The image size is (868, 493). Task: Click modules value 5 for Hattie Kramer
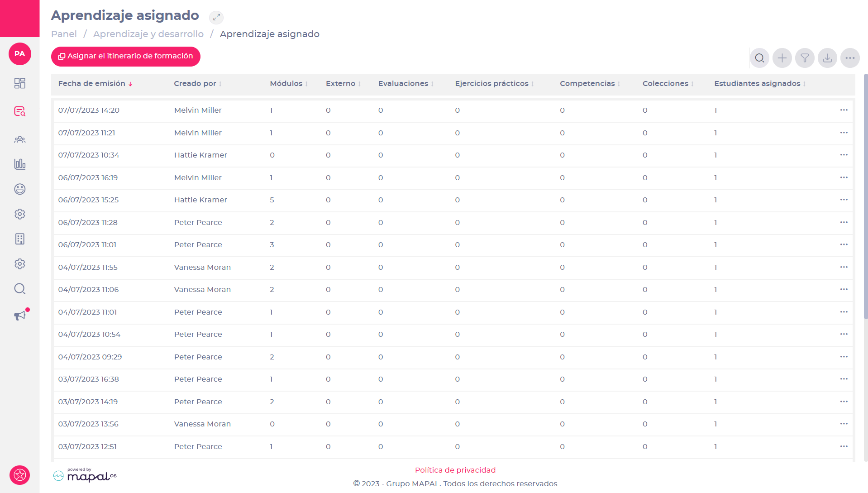[x=272, y=200]
